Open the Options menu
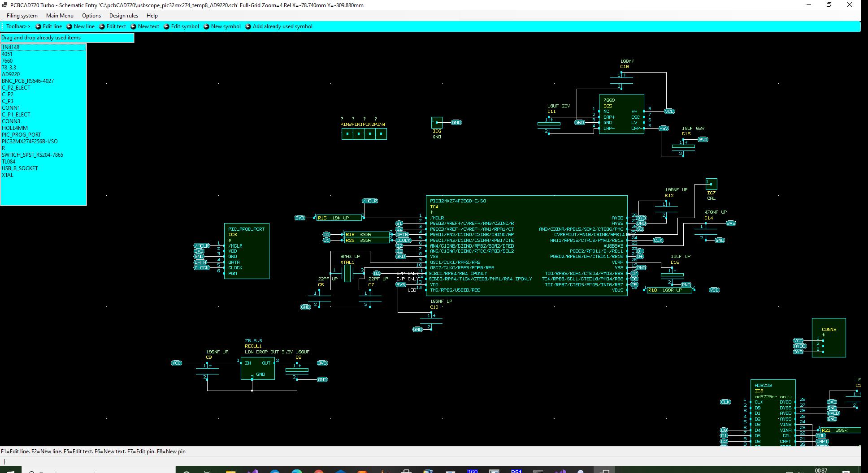868x473 pixels. (x=91, y=16)
